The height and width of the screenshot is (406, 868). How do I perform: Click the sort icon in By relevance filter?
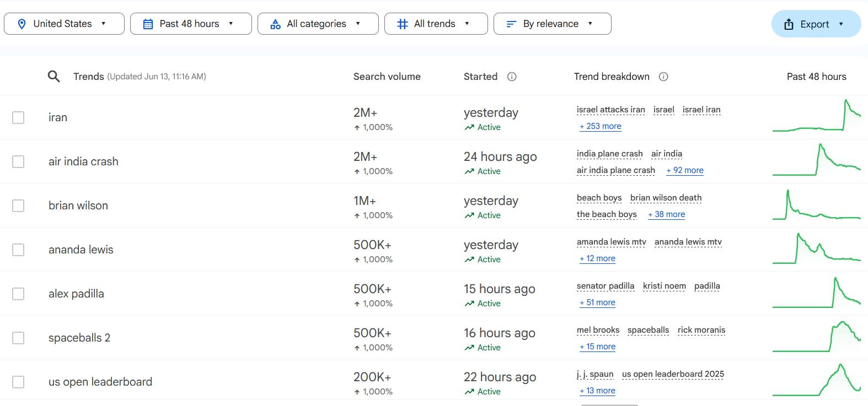(511, 24)
